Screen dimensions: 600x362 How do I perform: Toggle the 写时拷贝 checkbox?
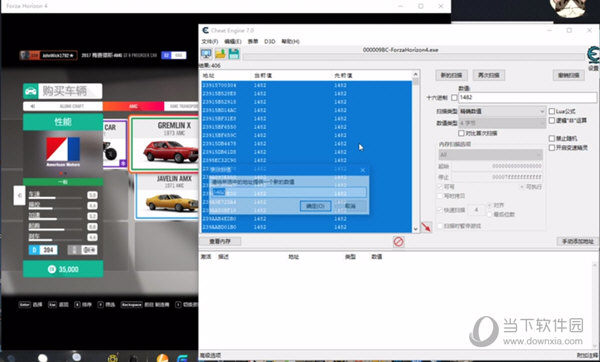point(440,196)
